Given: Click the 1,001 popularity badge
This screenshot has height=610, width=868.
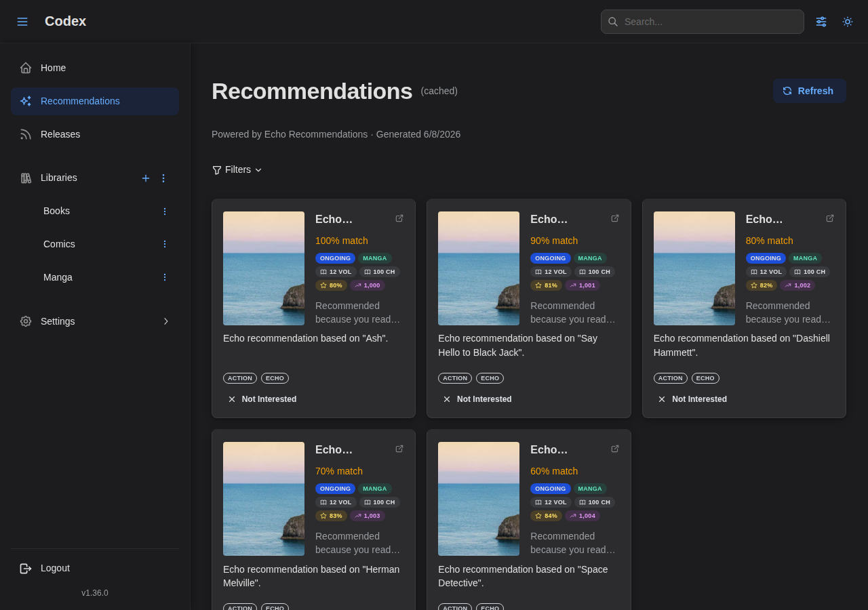Looking at the screenshot, I should [583, 285].
